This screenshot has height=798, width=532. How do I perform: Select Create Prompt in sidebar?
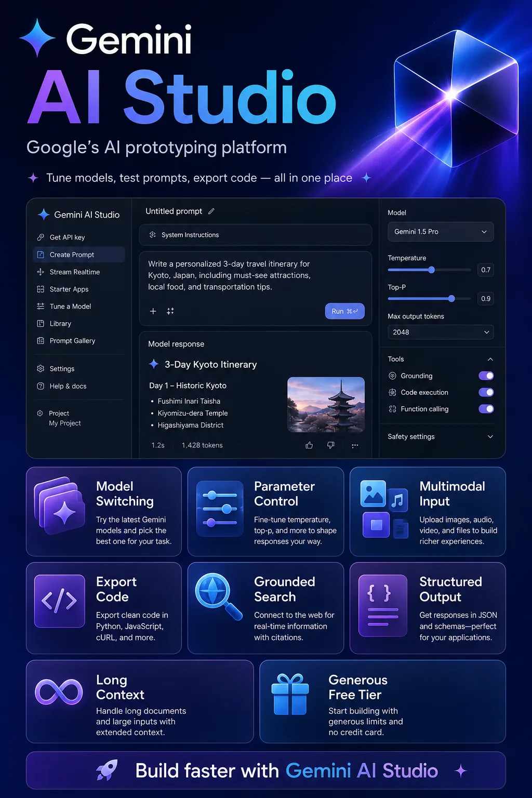pos(79,255)
